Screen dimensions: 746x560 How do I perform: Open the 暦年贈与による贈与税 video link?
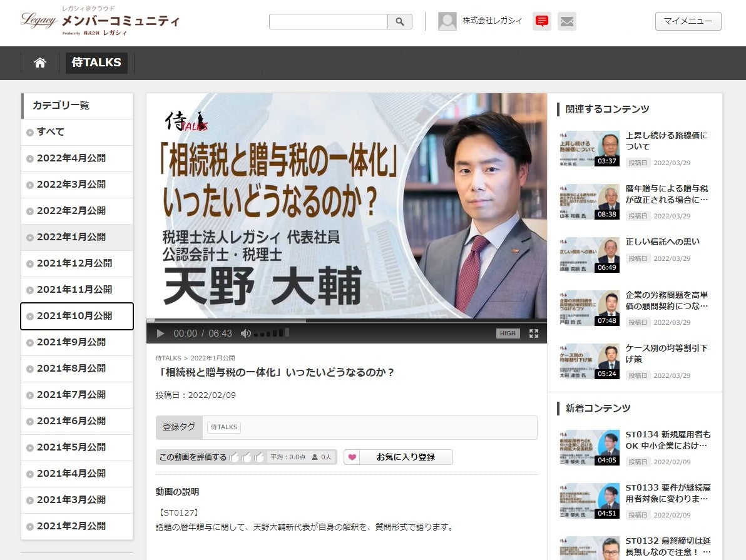(667, 195)
